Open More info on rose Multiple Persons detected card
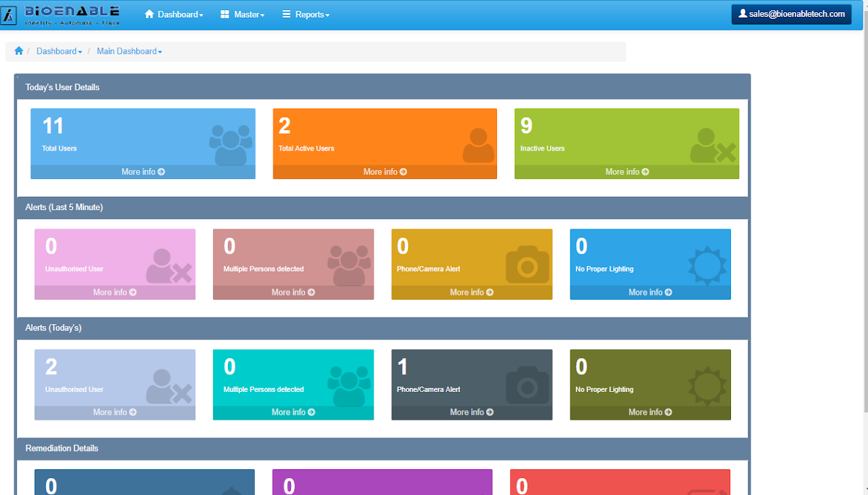Screen dimensions: 868x495 click(x=294, y=292)
